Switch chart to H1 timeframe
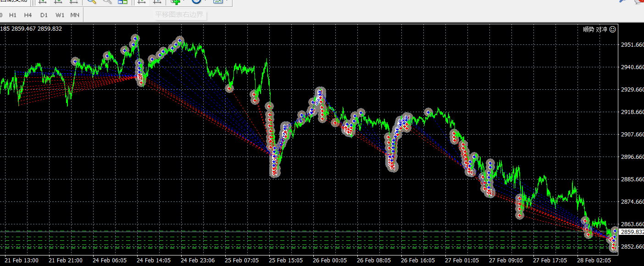 tap(13, 15)
